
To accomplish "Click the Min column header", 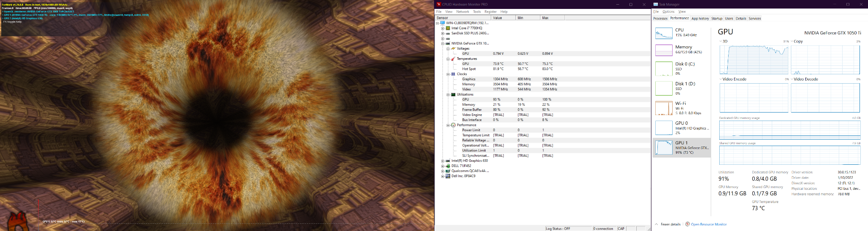I will coord(528,18).
